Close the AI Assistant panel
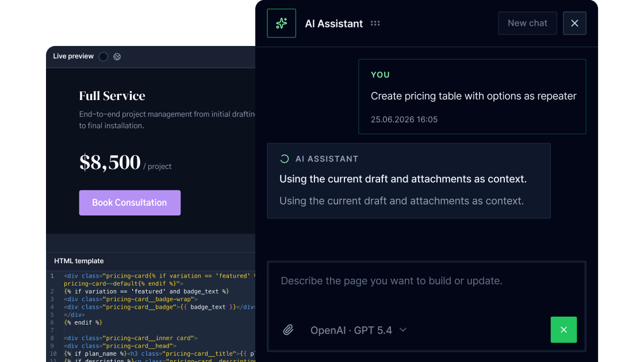 click(x=574, y=24)
